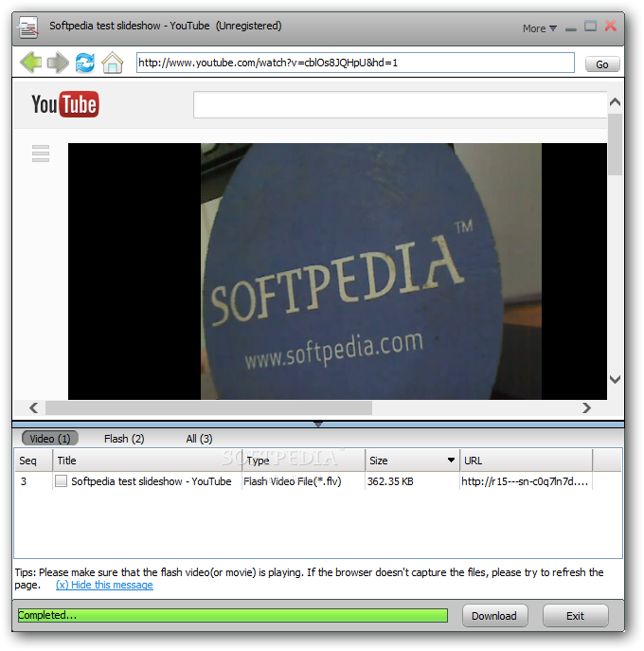Click the YouTube search box
The width and height of the screenshot is (644, 651).
(400, 104)
